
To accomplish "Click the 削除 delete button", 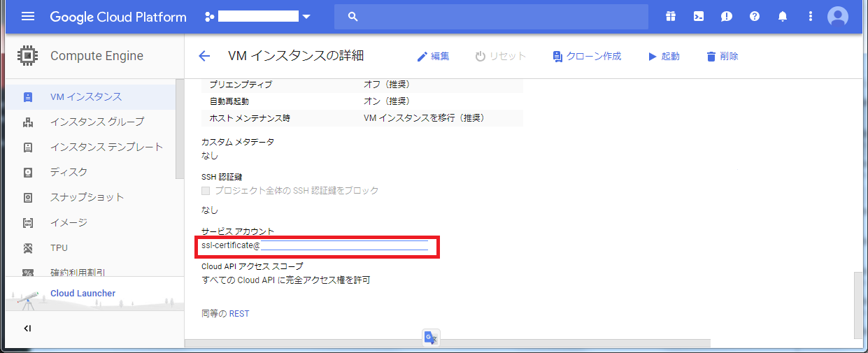I will point(723,56).
